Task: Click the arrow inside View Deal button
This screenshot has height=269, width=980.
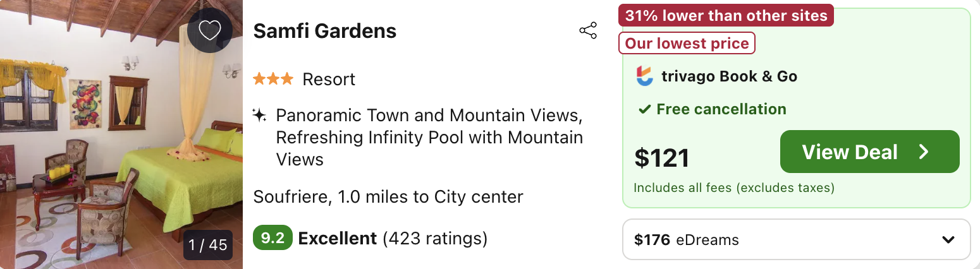Action: [924, 152]
